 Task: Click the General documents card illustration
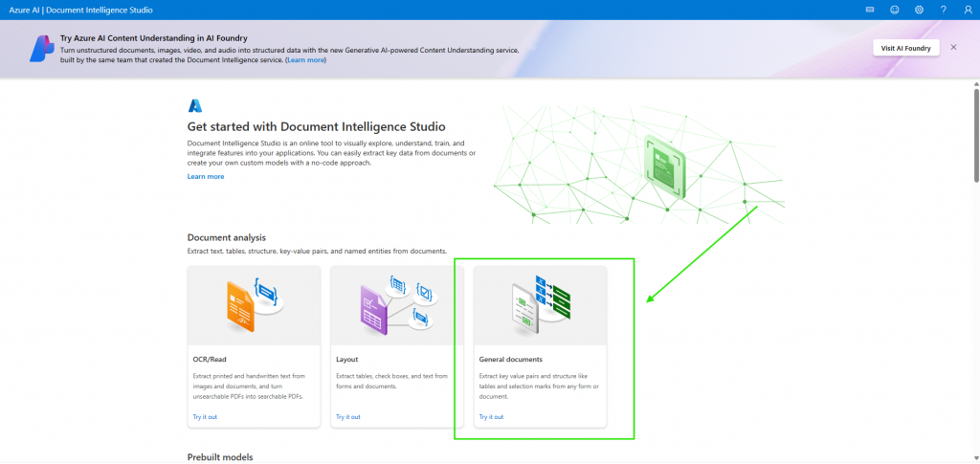tap(540, 304)
